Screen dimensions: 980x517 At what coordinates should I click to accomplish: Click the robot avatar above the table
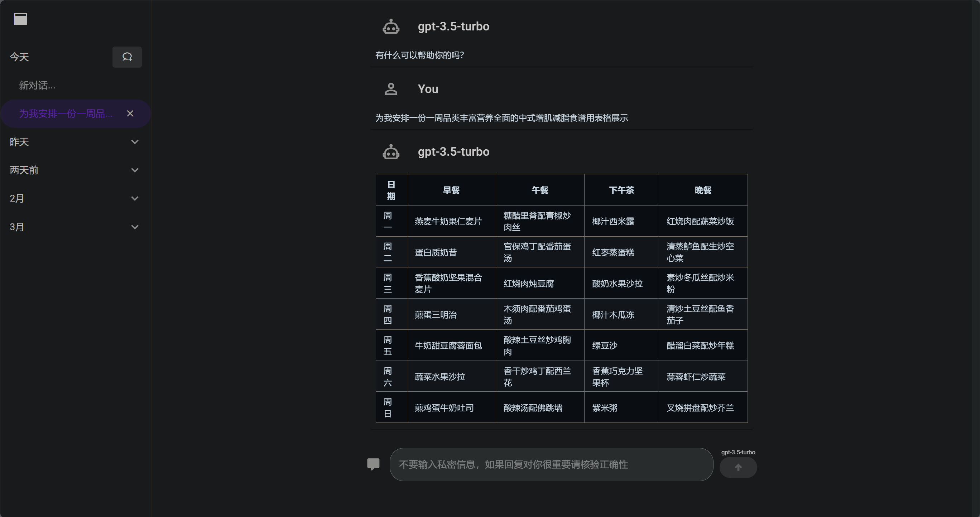[391, 152]
